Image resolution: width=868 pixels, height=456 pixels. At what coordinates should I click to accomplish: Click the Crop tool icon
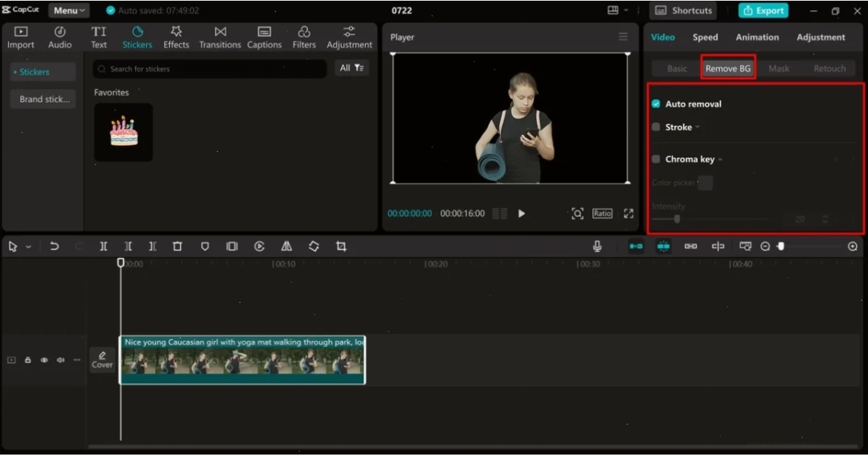click(x=341, y=246)
